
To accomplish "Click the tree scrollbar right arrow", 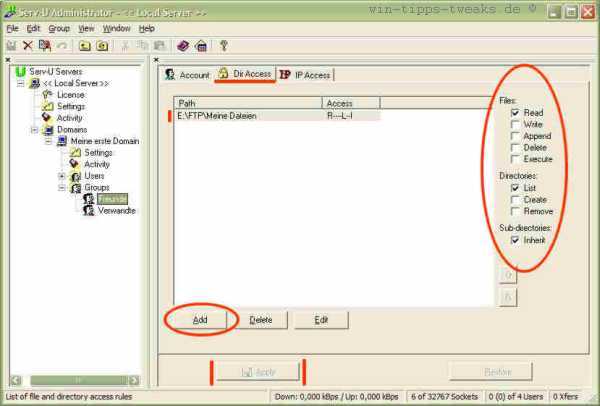I will [x=134, y=380].
